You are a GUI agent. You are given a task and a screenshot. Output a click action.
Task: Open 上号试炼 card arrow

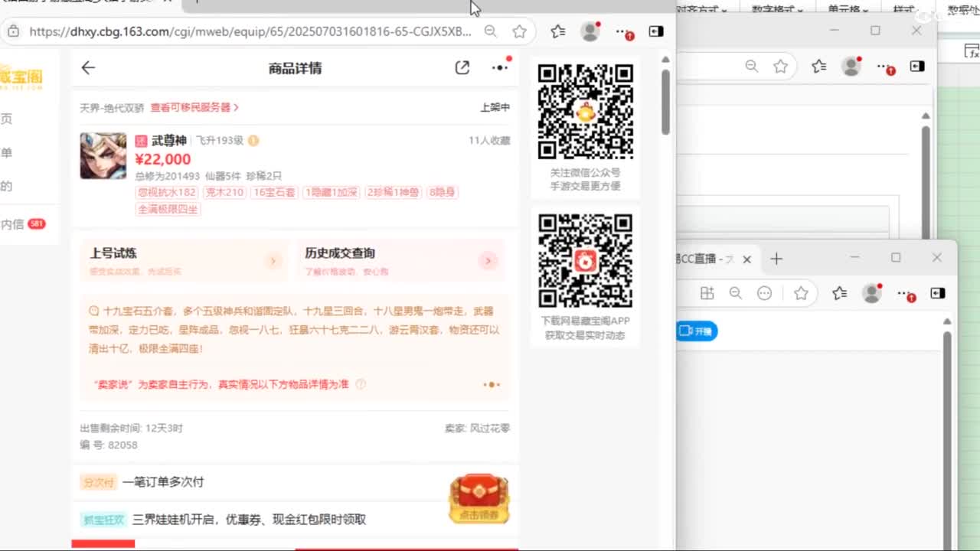(x=273, y=262)
